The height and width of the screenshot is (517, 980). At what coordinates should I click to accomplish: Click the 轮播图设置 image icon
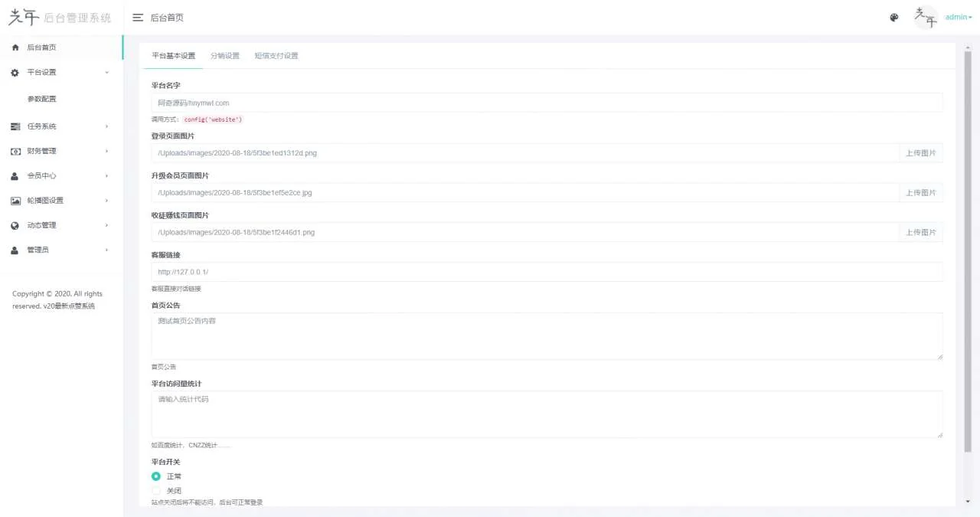click(15, 201)
